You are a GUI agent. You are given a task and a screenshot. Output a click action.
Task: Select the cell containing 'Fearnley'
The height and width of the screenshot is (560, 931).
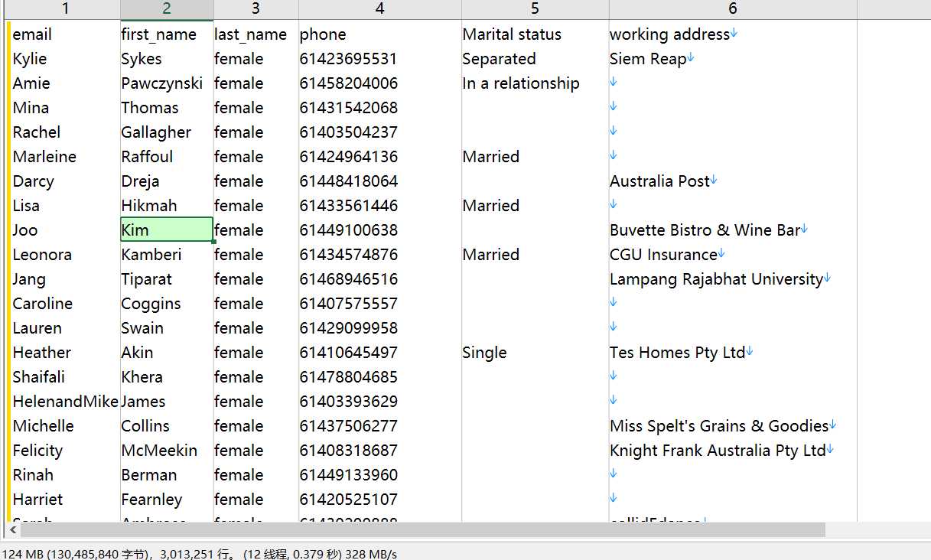pos(167,500)
